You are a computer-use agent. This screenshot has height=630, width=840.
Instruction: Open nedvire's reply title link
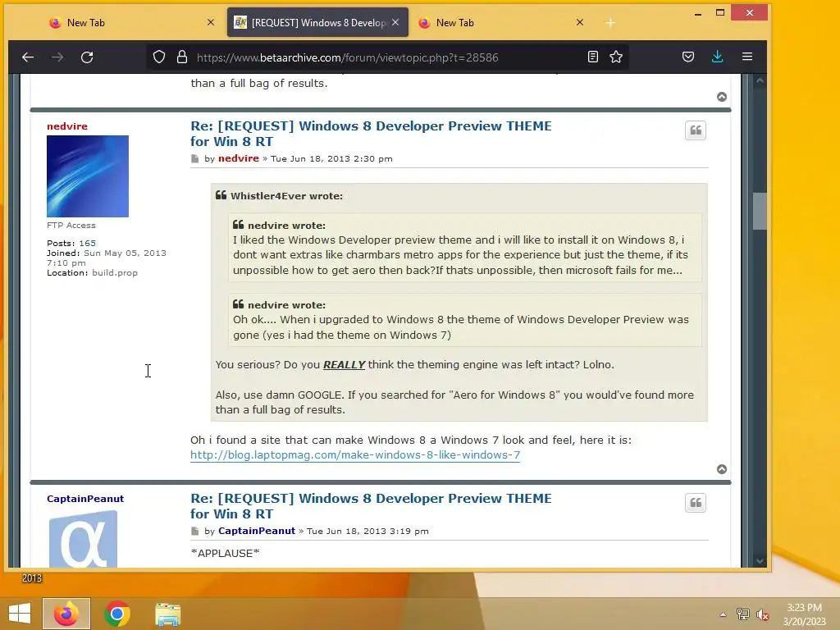click(371, 134)
